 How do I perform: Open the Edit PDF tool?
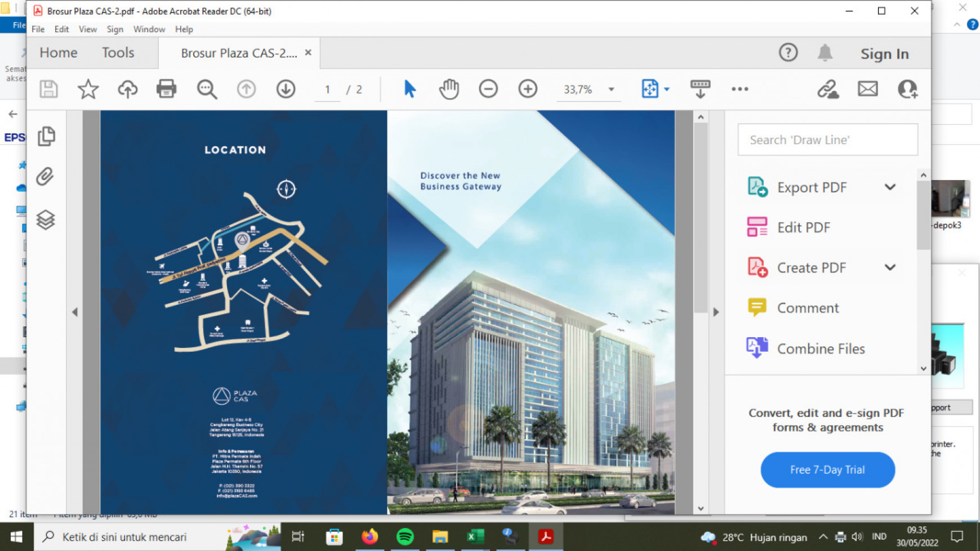[803, 227]
